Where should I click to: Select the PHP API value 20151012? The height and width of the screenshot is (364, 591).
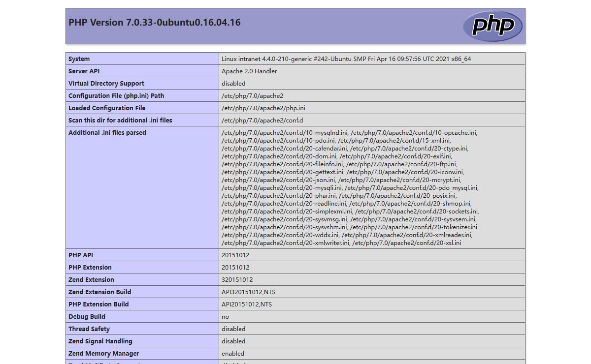pos(235,255)
